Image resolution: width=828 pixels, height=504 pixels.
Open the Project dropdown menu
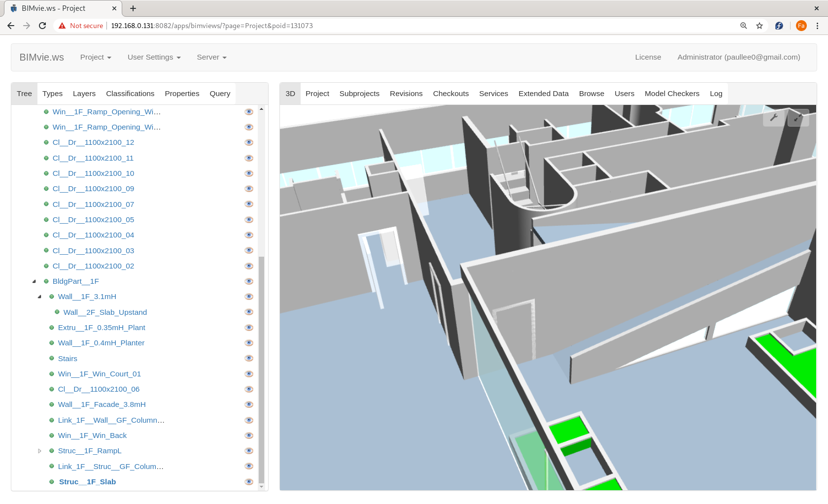(x=95, y=57)
